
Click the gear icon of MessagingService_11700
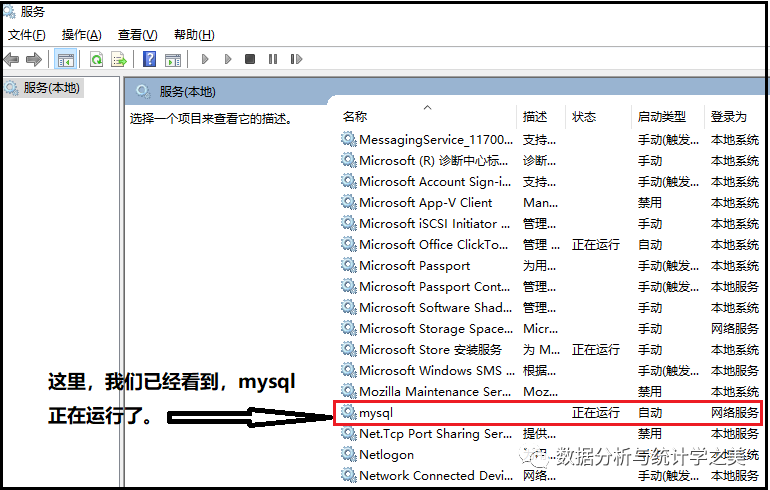pos(349,139)
